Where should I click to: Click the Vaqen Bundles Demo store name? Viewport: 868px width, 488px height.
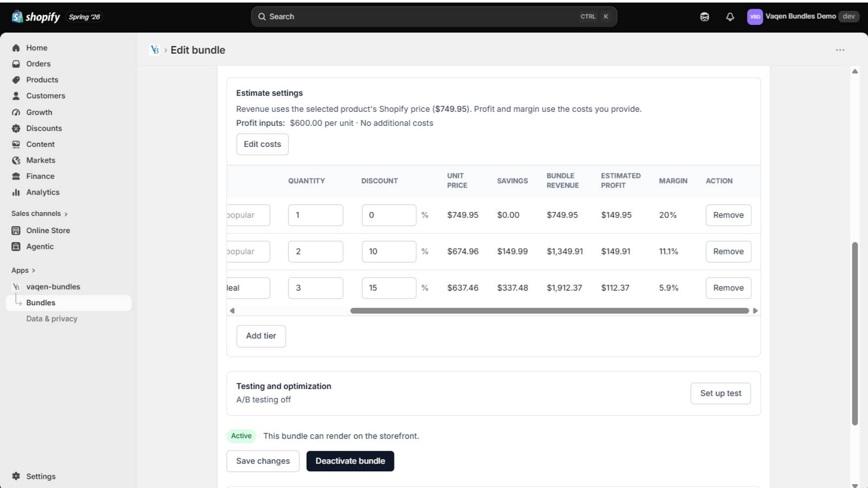(801, 16)
